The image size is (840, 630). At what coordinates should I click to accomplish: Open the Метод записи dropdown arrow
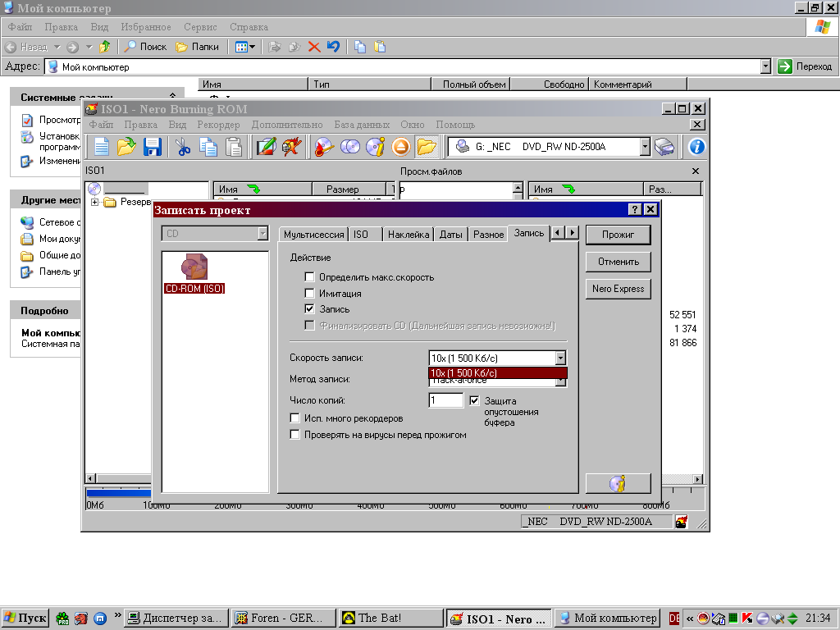pos(560,381)
